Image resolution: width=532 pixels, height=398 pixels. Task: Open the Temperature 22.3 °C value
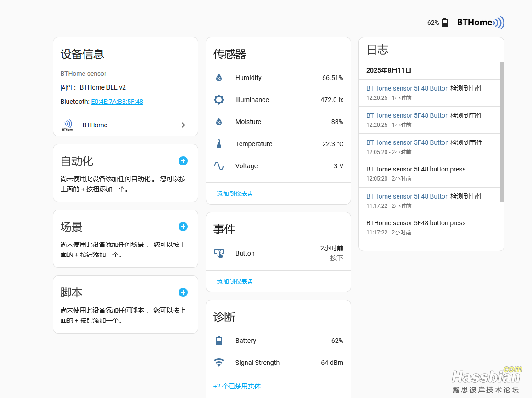(333, 144)
